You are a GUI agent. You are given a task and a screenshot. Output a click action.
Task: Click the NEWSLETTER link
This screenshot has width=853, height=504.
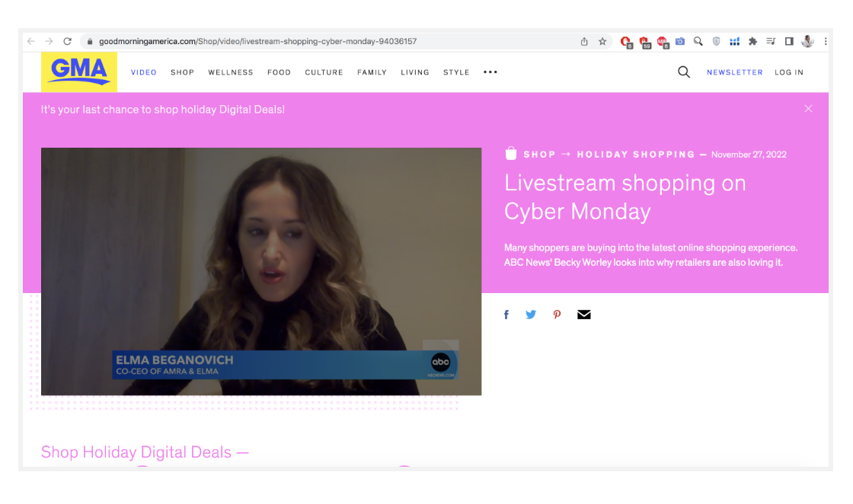pos(734,72)
